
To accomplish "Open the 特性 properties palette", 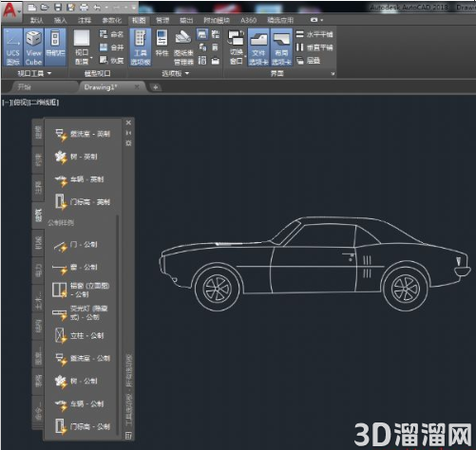I will pyautogui.click(x=162, y=44).
